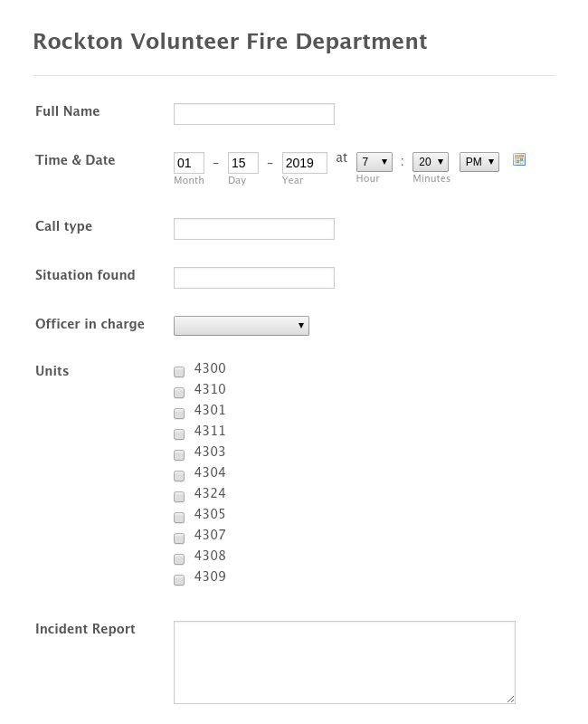The image size is (588, 724).
Task: Click the Full Name input field
Action: coord(254,114)
